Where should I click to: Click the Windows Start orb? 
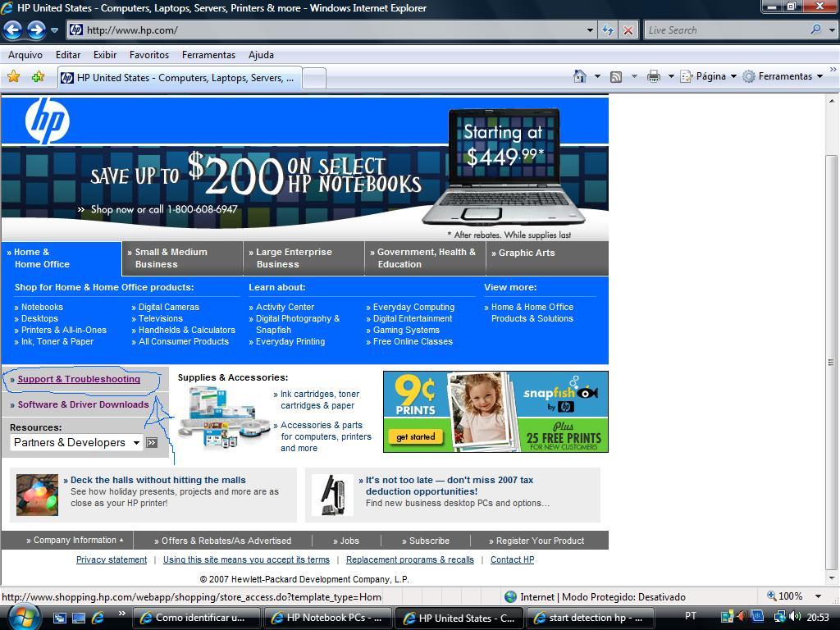point(24,617)
